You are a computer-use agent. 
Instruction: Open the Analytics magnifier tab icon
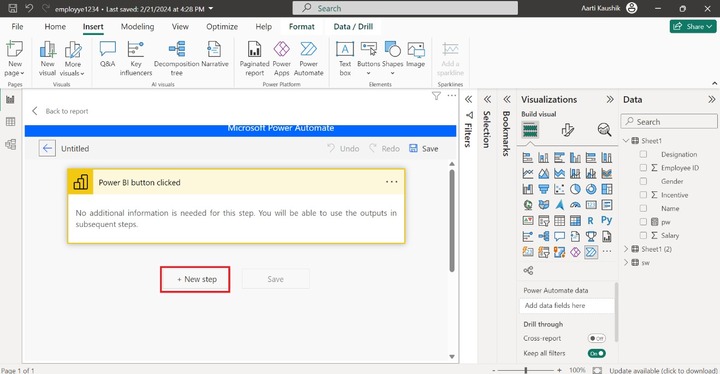point(604,130)
